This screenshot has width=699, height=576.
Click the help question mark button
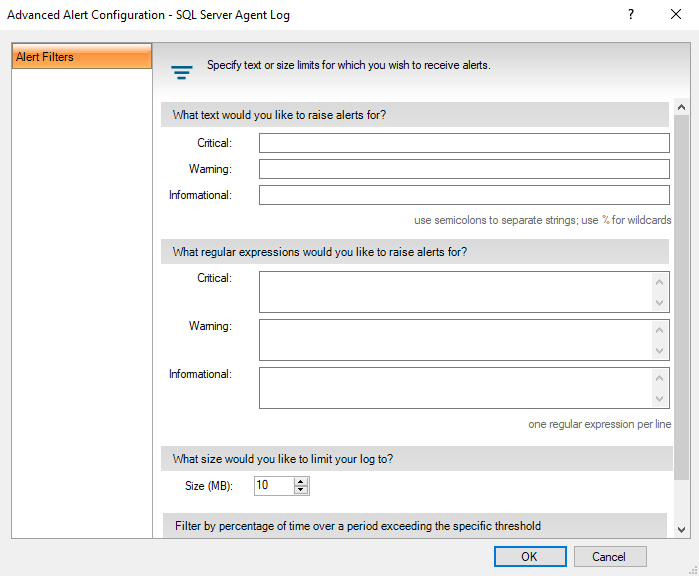point(631,15)
